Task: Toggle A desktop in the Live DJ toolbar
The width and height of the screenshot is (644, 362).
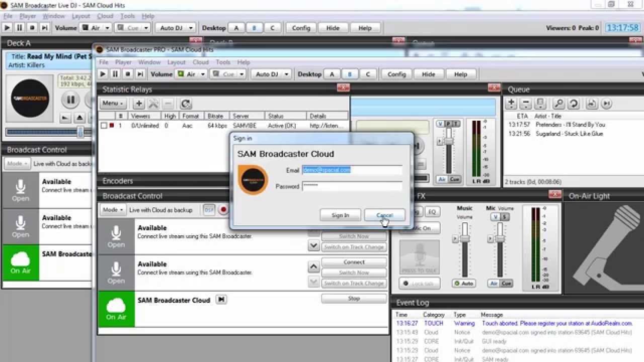Action: point(236,28)
